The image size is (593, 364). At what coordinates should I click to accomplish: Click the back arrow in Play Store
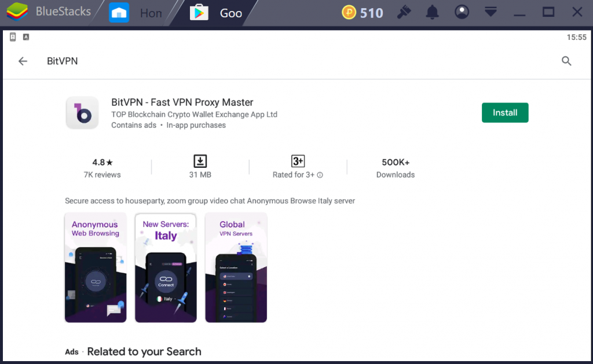(x=23, y=61)
